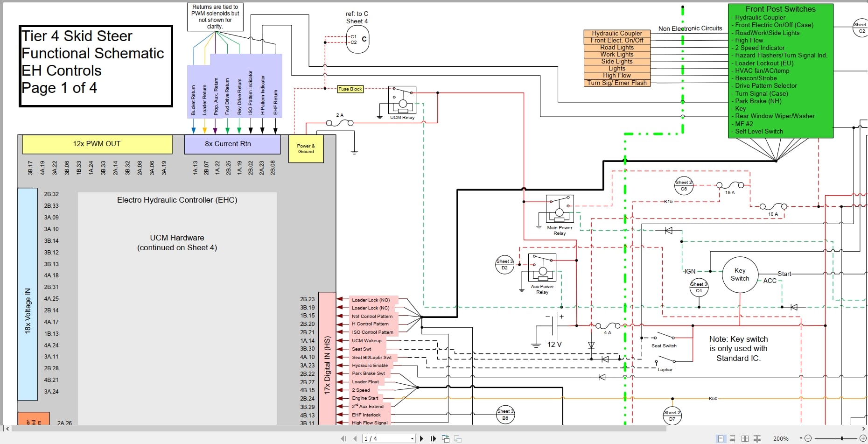Click the 200% zoom value
This screenshot has height=444, width=868.
click(781, 438)
